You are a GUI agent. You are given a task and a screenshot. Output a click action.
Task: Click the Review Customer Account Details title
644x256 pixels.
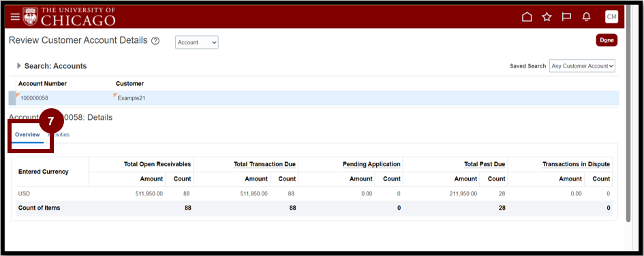pos(78,40)
